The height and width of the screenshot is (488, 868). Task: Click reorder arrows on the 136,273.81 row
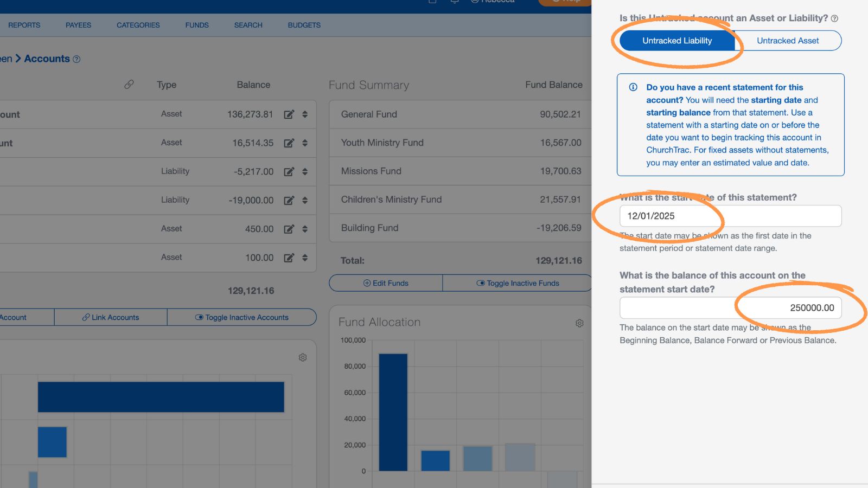[x=305, y=114]
